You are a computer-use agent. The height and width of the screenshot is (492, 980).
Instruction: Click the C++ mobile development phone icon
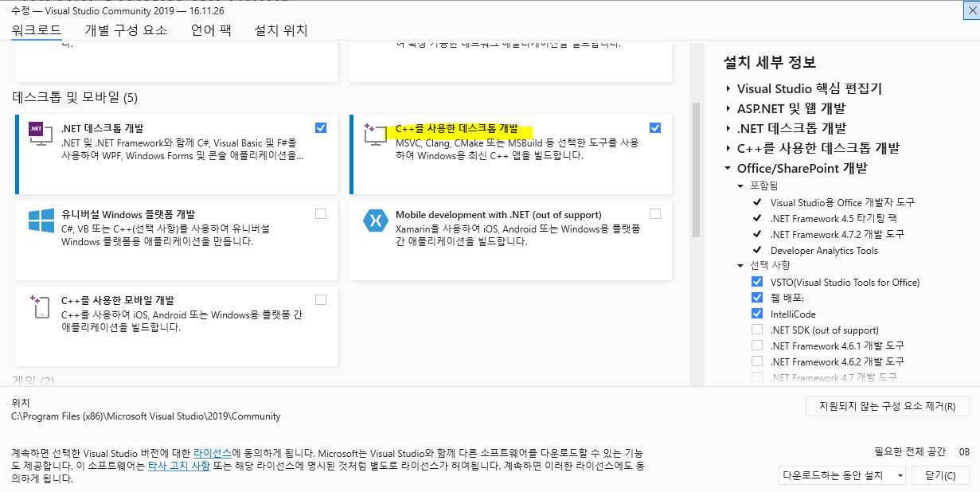tap(40, 307)
